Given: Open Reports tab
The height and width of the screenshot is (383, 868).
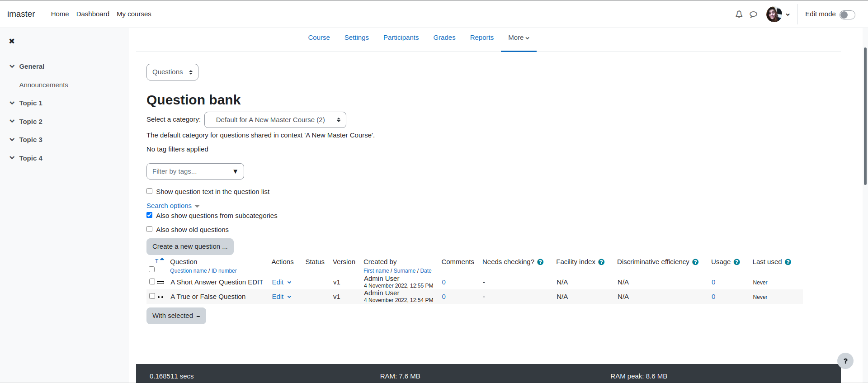Looking at the screenshot, I should [x=482, y=38].
